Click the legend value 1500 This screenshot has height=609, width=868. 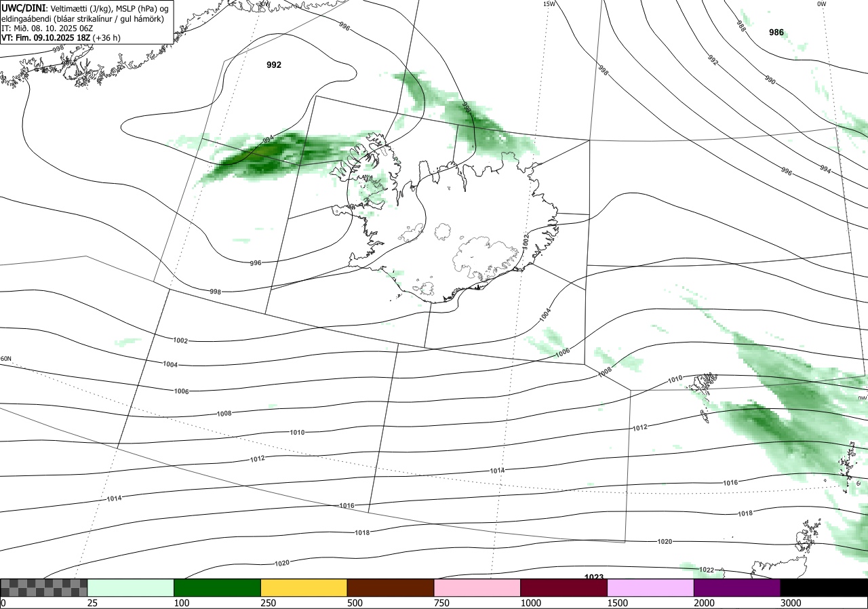pos(618,603)
